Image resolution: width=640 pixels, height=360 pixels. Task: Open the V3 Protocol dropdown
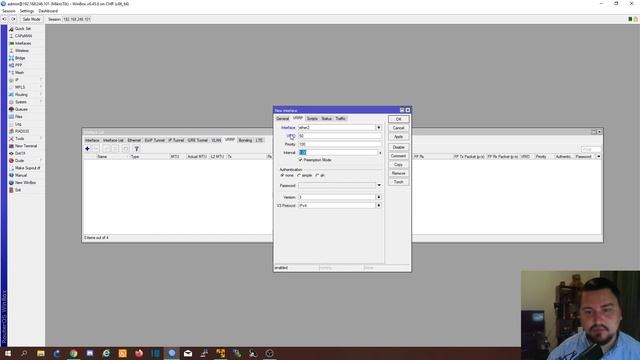coord(379,206)
